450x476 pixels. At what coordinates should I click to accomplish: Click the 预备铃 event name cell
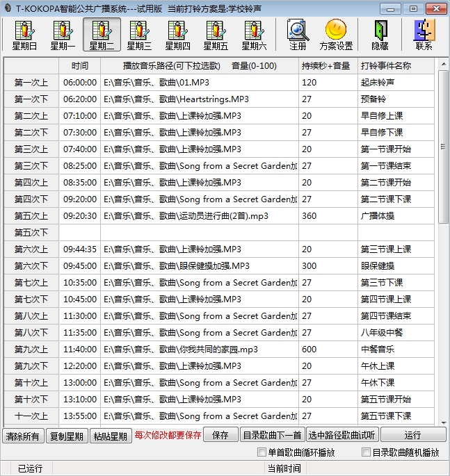pos(396,99)
